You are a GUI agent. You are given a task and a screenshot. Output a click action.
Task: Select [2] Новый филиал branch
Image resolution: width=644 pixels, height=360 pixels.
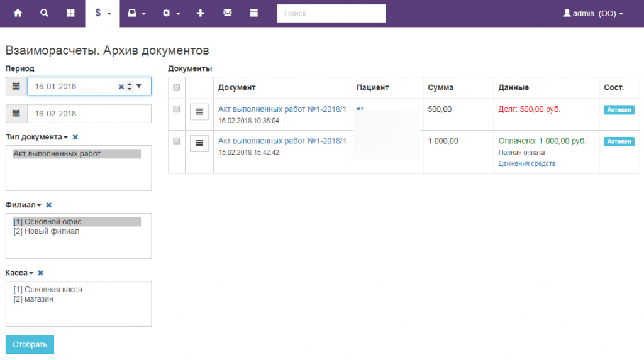[x=76, y=231]
